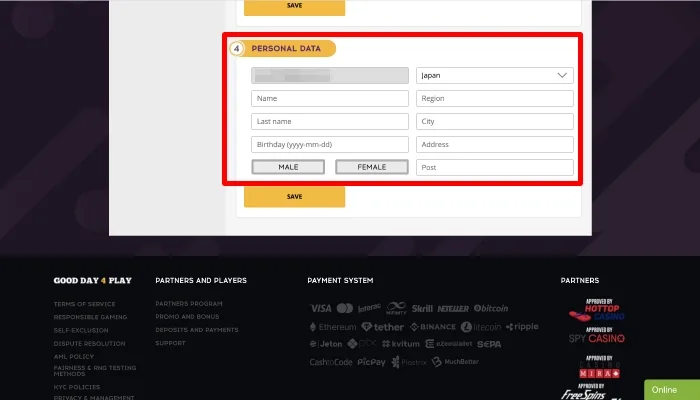Click the Ethereum payment icon

[x=332, y=327]
